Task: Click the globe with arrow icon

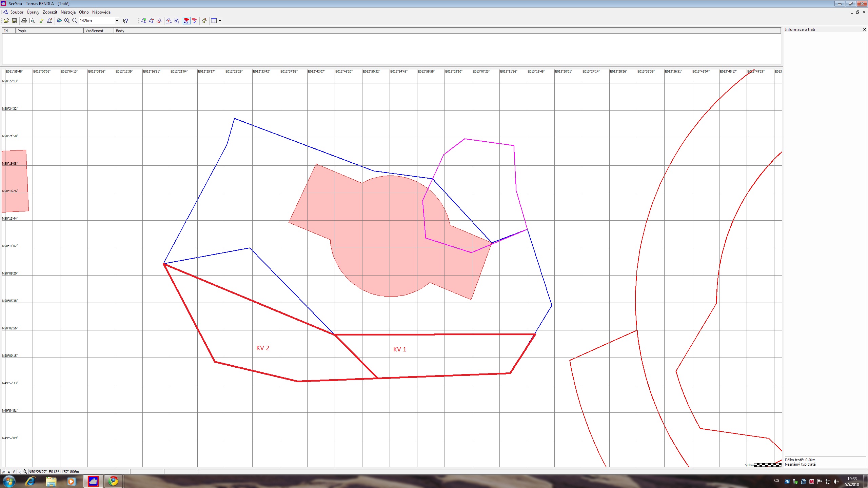Action: pyautogui.click(x=59, y=21)
